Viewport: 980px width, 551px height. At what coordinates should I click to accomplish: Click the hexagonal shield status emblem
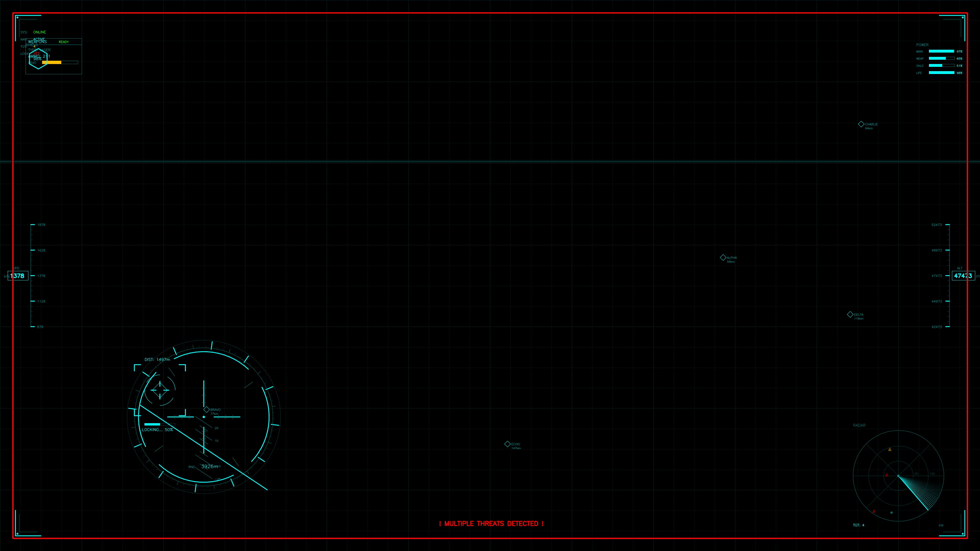pos(39,59)
